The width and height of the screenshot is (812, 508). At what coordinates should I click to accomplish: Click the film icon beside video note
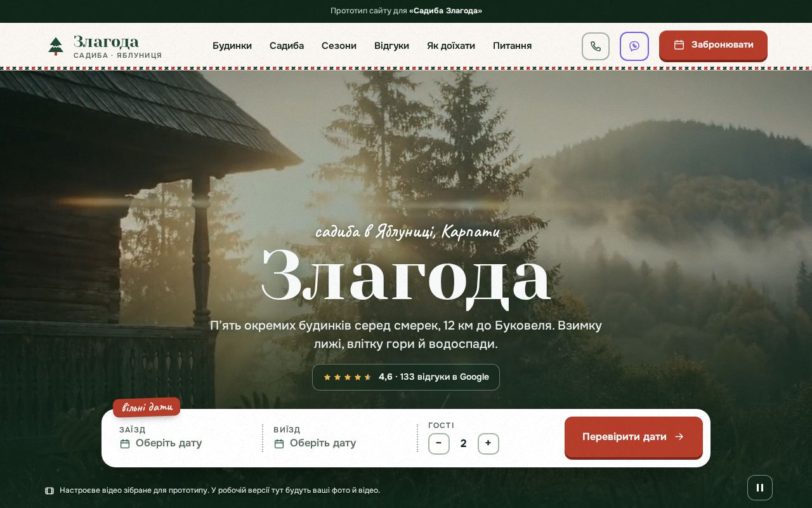tap(49, 491)
